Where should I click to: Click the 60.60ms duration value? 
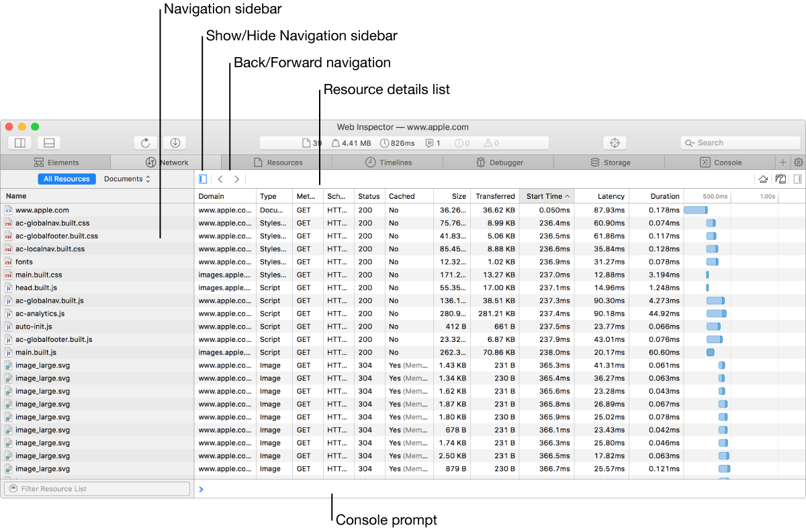[x=664, y=352]
